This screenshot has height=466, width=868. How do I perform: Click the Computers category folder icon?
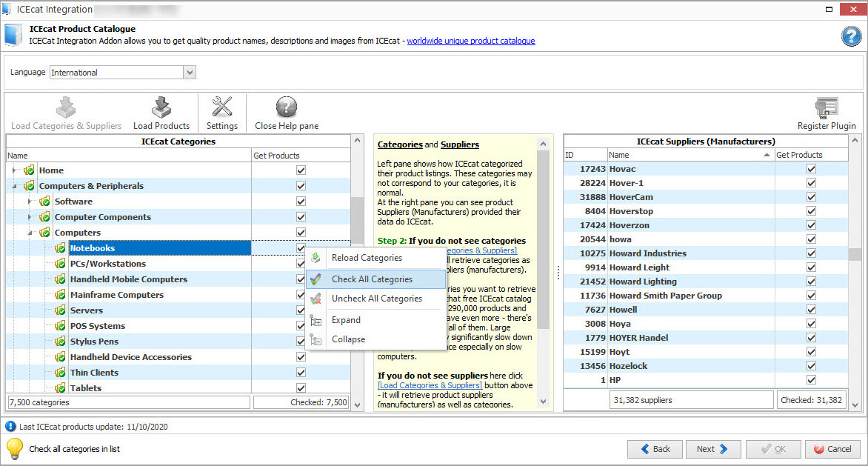pyautogui.click(x=45, y=233)
